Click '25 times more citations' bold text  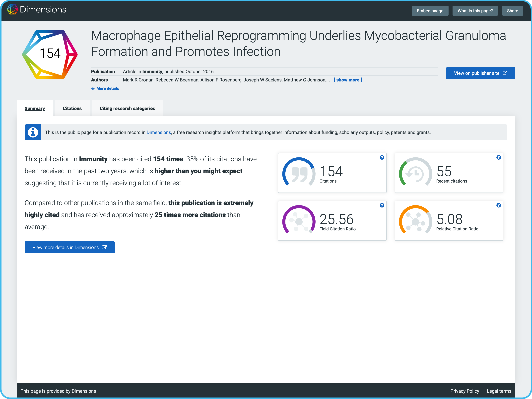pyautogui.click(x=190, y=215)
